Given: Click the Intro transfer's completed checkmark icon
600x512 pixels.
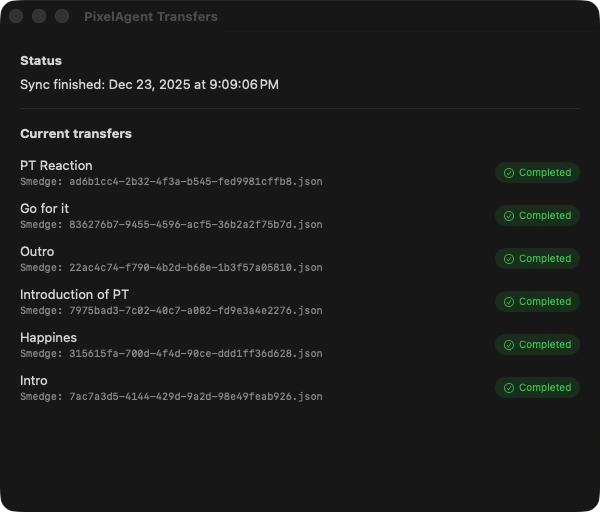Looking at the screenshot, I should pos(509,388).
